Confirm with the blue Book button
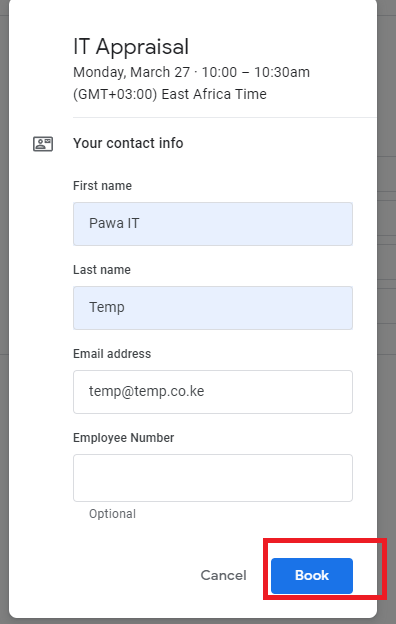Screen dimensions: 396x624 pos(312,575)
